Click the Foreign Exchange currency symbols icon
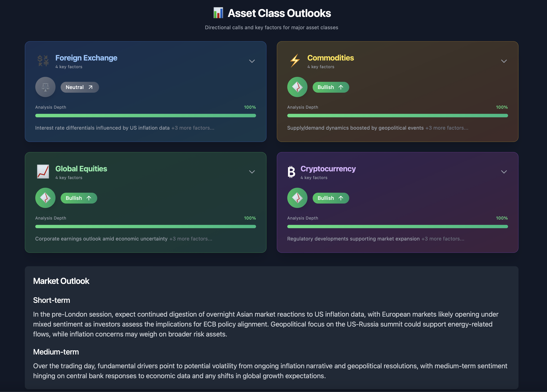This screenshot has height=392, width=547. coord(43,61)
